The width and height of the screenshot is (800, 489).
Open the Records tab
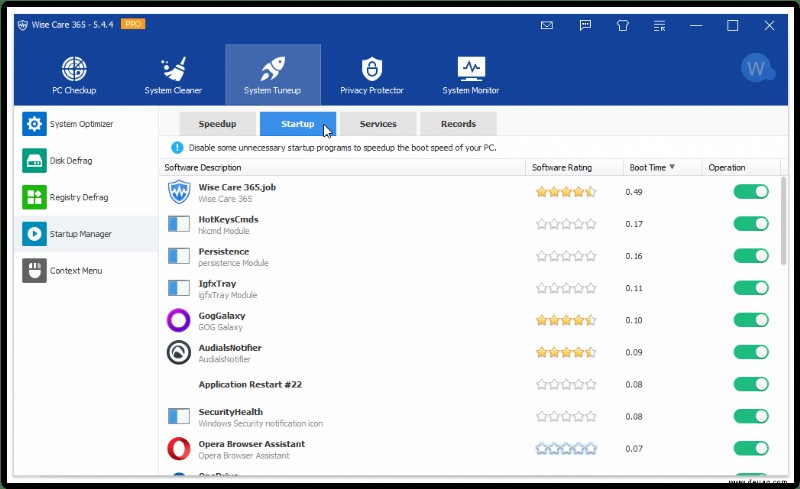(x=458, y=124)
